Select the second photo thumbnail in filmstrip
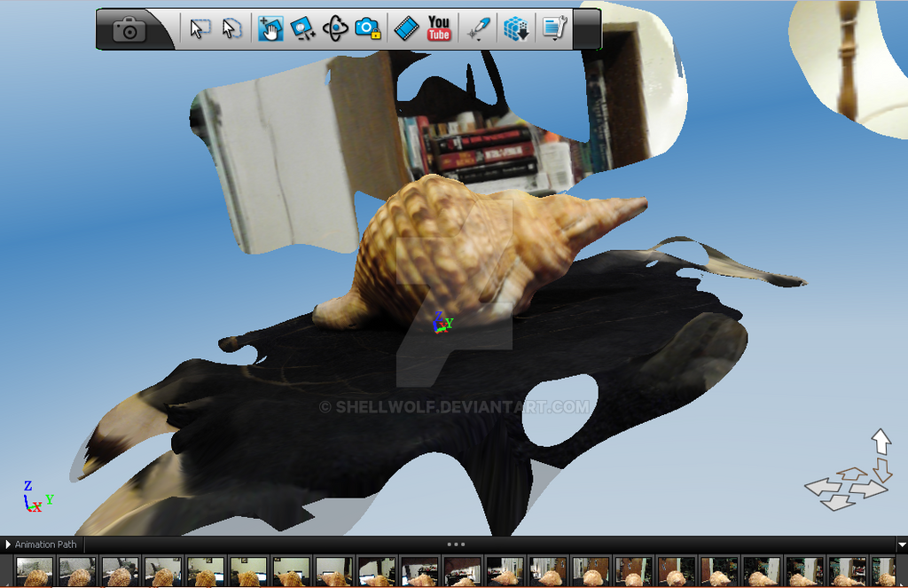 pos(77,572)
